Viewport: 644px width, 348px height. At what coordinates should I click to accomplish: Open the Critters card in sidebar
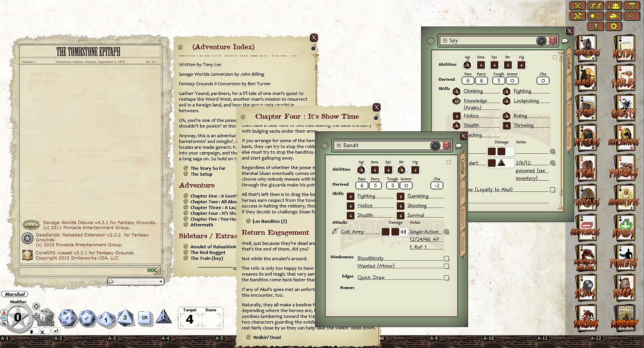click(x=587, y=139)
